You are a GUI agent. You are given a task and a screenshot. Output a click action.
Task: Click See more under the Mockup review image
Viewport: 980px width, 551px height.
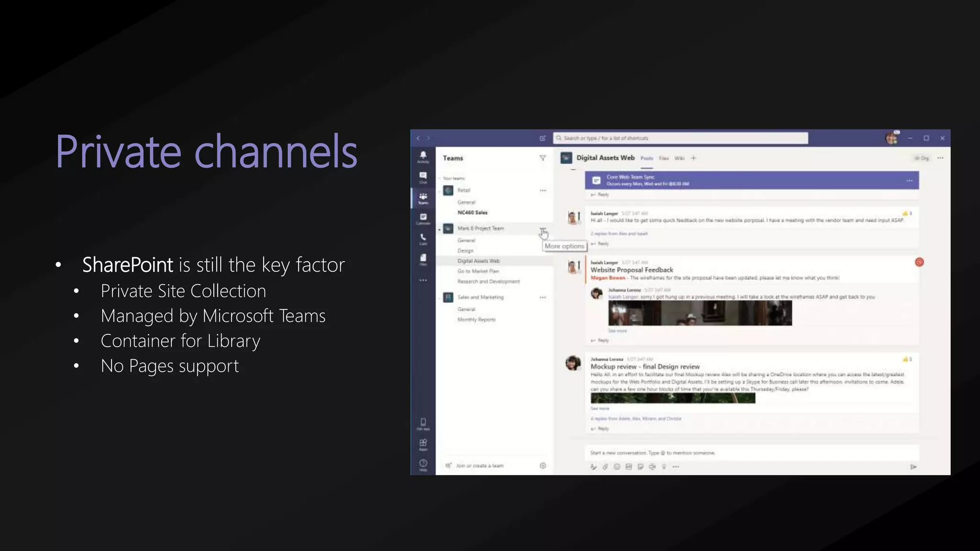point(600,409)
